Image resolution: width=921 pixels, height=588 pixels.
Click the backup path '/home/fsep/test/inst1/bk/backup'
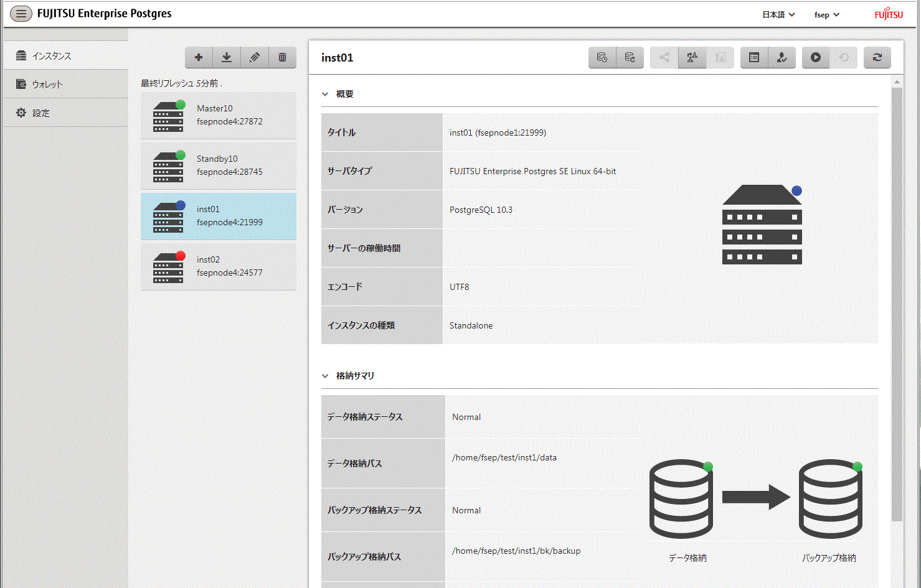click(x=516, y=551)
